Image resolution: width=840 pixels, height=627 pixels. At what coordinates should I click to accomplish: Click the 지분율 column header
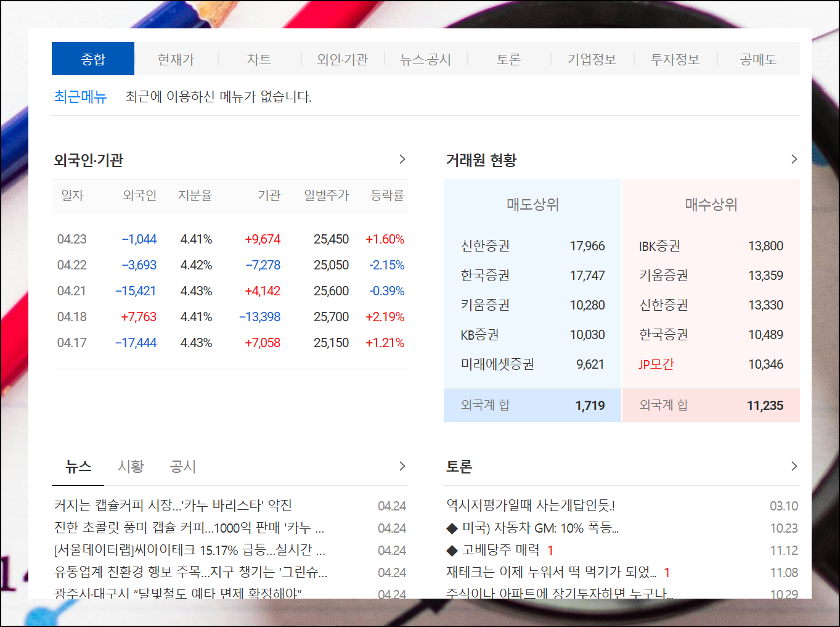click(x=195, y=195)
